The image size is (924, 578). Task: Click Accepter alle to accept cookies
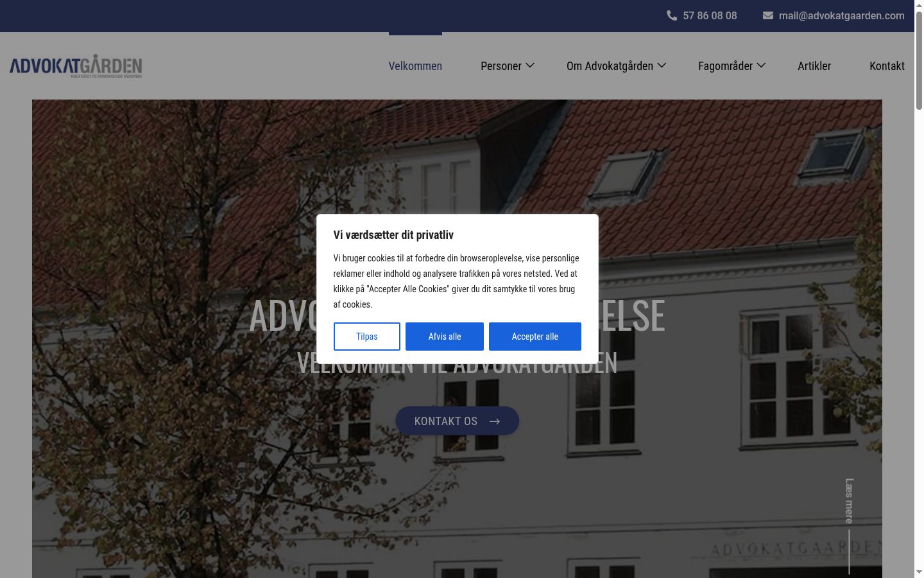(x=535, y=337)
